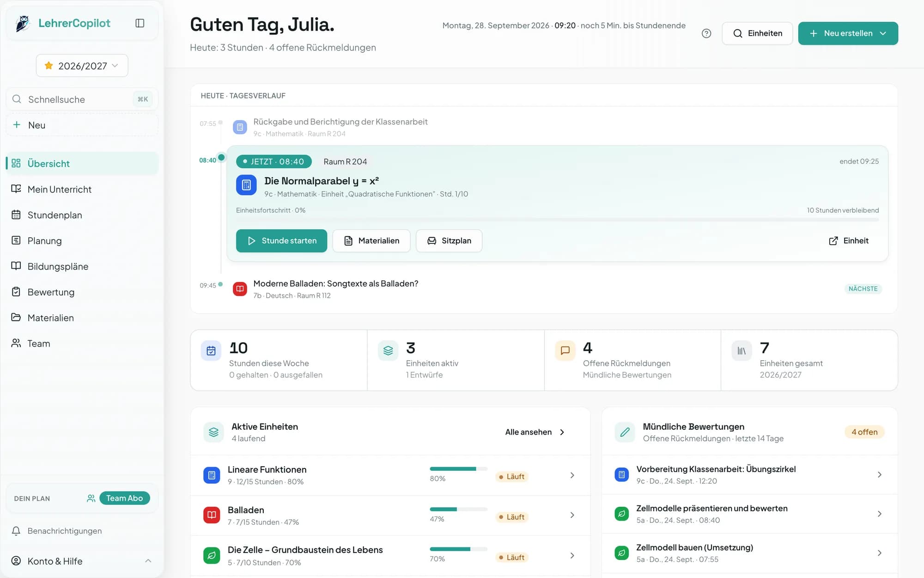
Task: Open Stundenplan in the sidebar
Action: tap(82, 215)
